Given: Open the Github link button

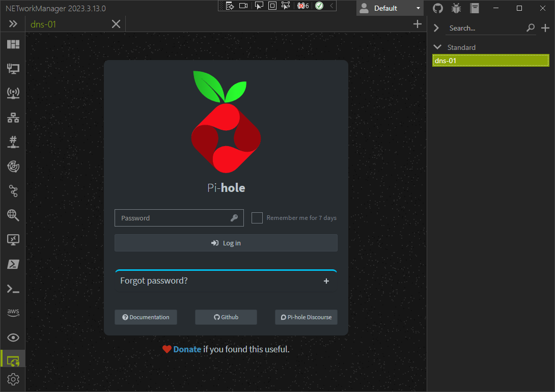Looking at the screenshot, I should tap(226, 317).
